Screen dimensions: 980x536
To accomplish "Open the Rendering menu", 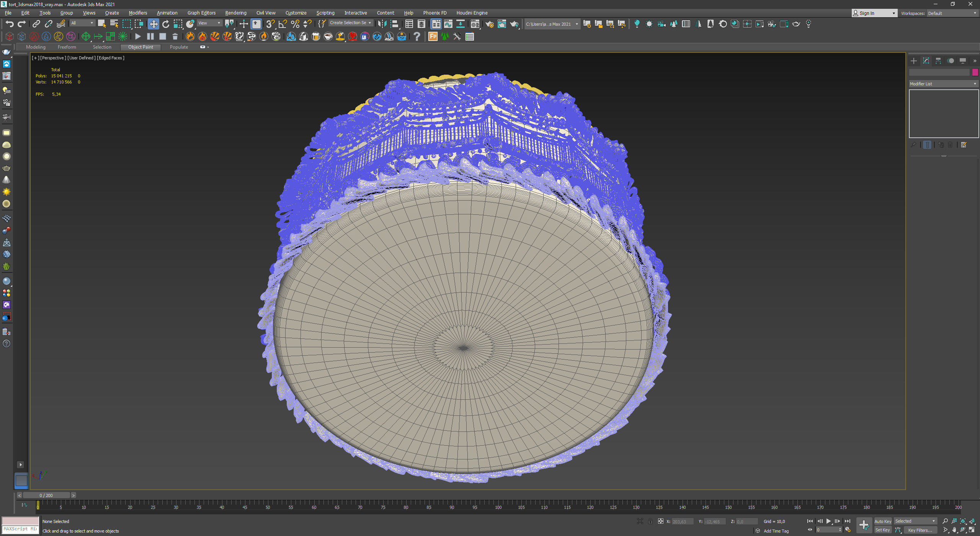I will pyautogui.click(x=235, y=13).
